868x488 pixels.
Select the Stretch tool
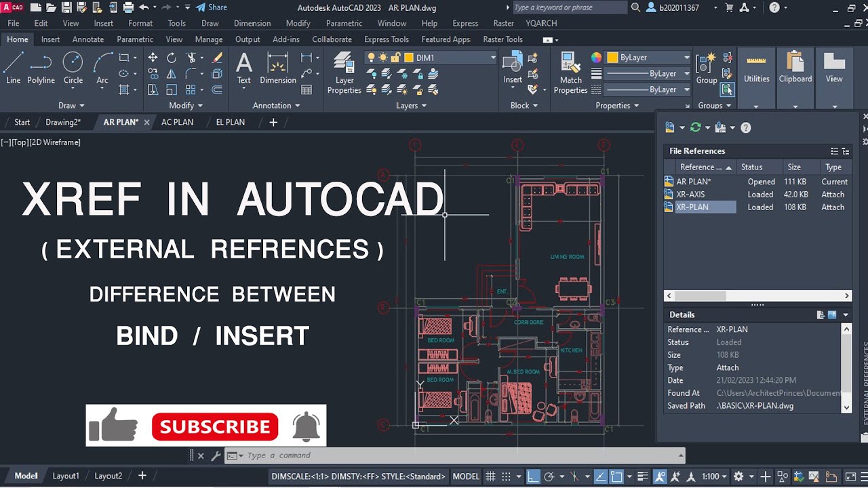tap(153, 89)
